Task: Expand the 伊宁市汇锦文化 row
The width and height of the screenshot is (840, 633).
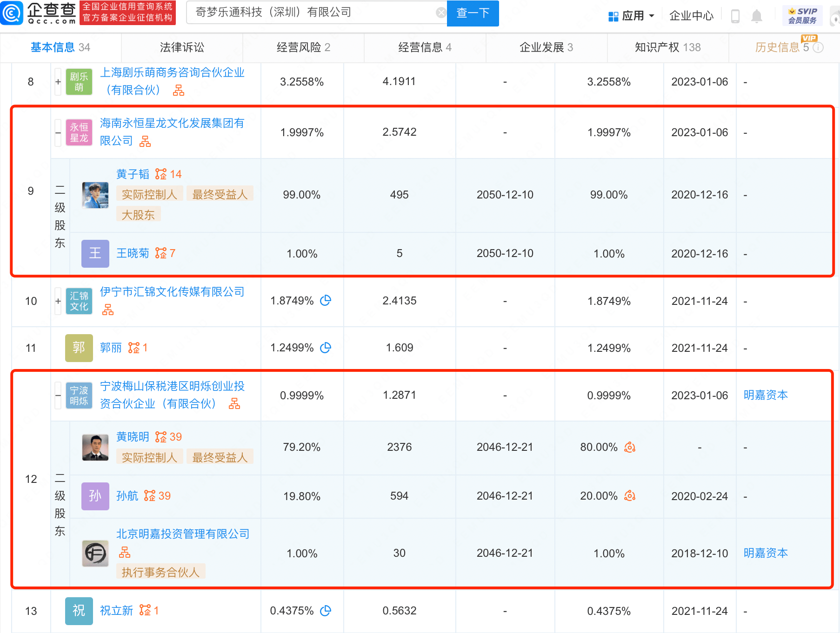Action: (x=58, y=301)
